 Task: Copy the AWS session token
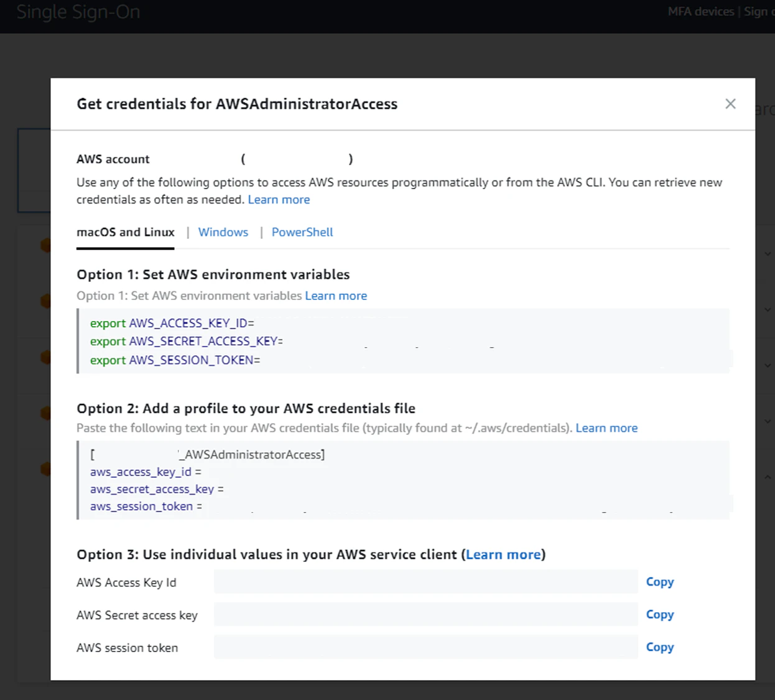tap(660, 647)
